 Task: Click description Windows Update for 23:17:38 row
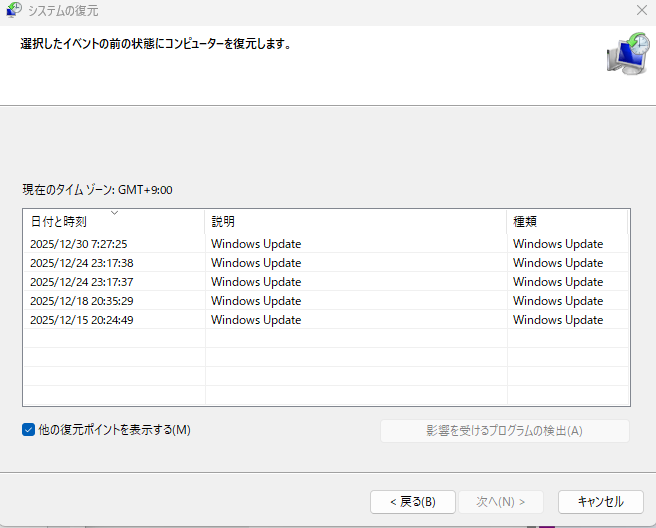click(x=256, y=263)
